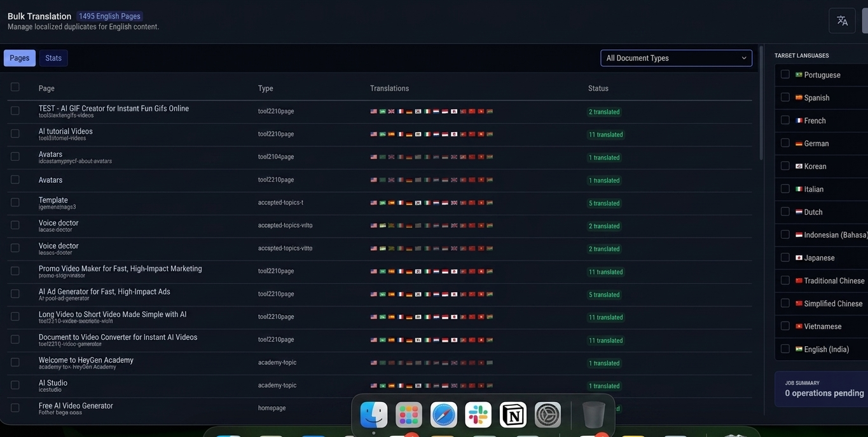
Task: Open System Settings in the dock
Action: click(548, 415)
